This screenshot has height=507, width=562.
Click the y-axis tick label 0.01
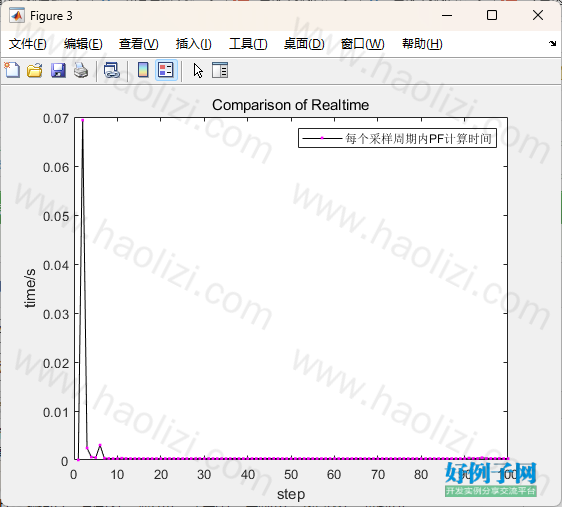[56, 412]
